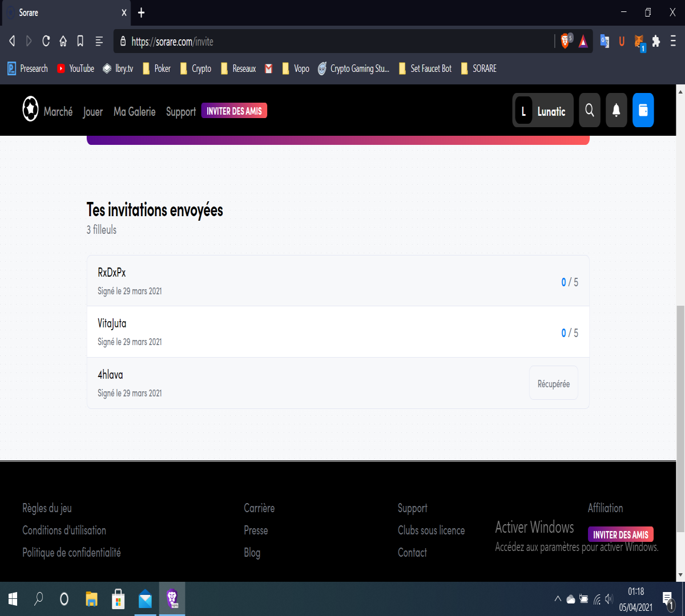Image resolution: width=685 pixels, height=616 pixels.
Task: Open lbry.tv bookmark
Action: tap(118, 68)
